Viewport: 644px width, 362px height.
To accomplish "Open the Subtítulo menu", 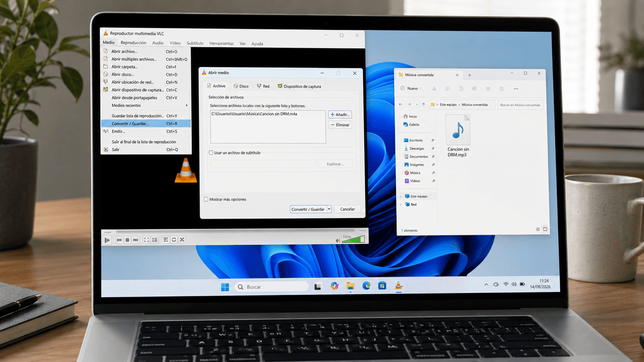I will (195, 43).
